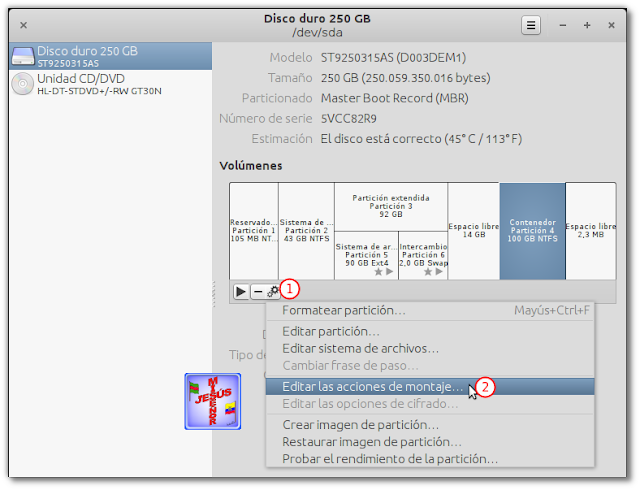Click the star icon on Partición 5
The height and width of the screenshot is (490, 640).
click(378, 272)
